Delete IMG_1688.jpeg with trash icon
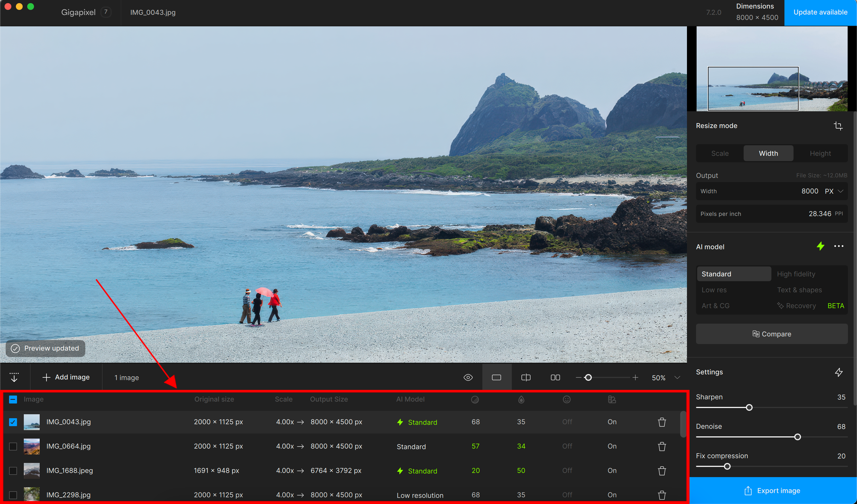This screenshot has height=504, width=857. tap(662, 471)
